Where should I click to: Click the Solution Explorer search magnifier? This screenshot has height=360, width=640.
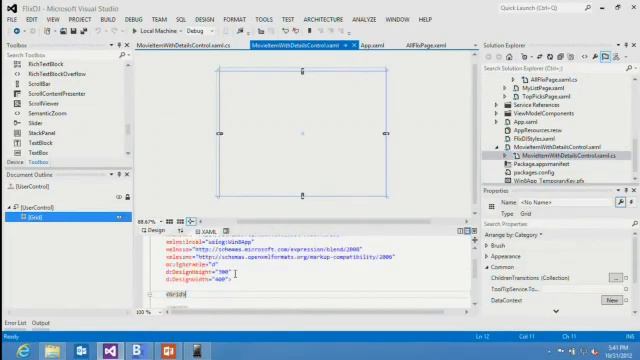[x=629, y=68]
